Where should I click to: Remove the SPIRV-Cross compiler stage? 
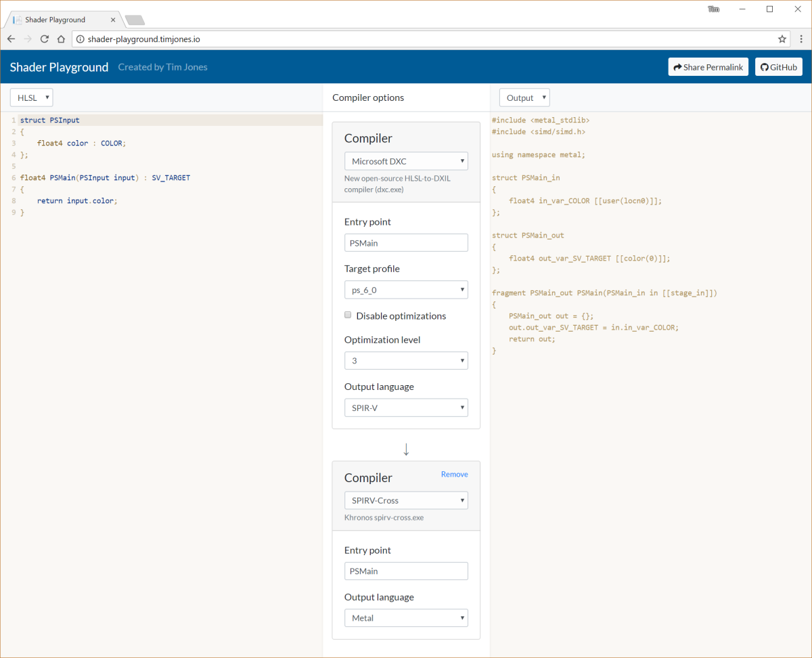(x=454, y=474)
